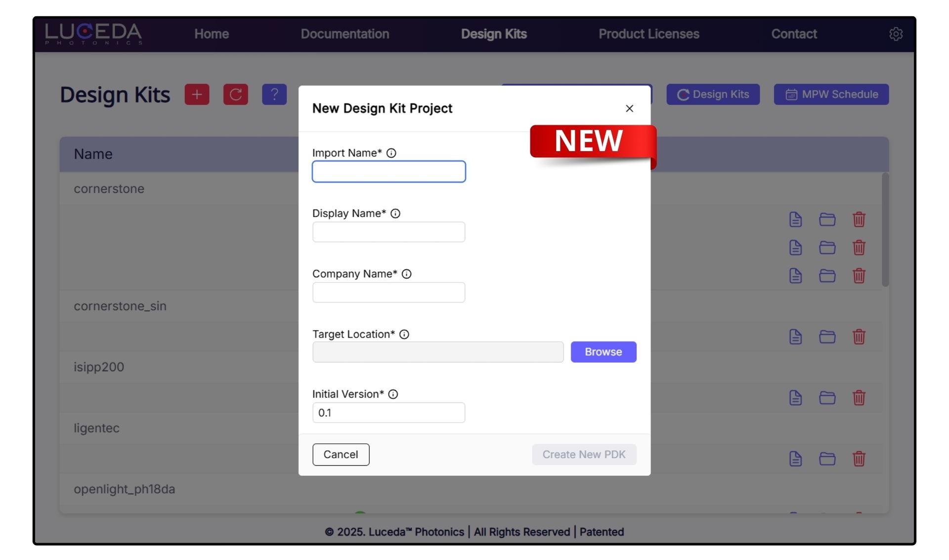Open the settings gear in navigation bar

[x=896, y=34]
